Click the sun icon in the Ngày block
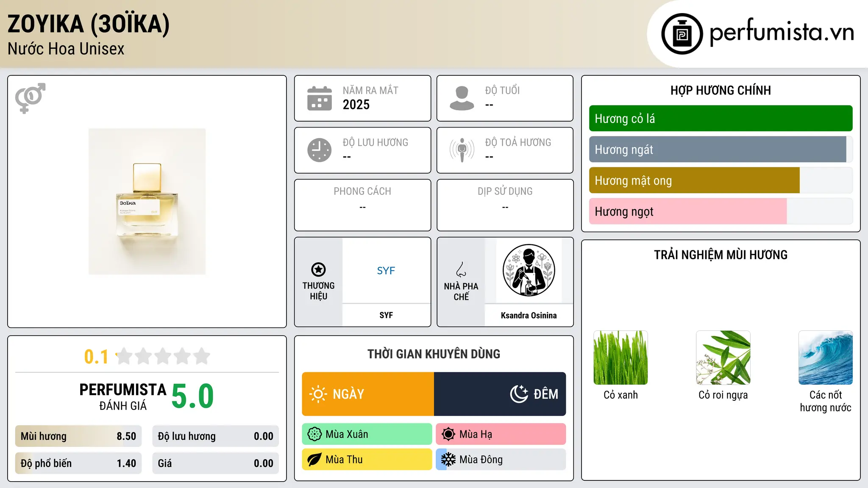The image size is (868, 488). [318, 394]
